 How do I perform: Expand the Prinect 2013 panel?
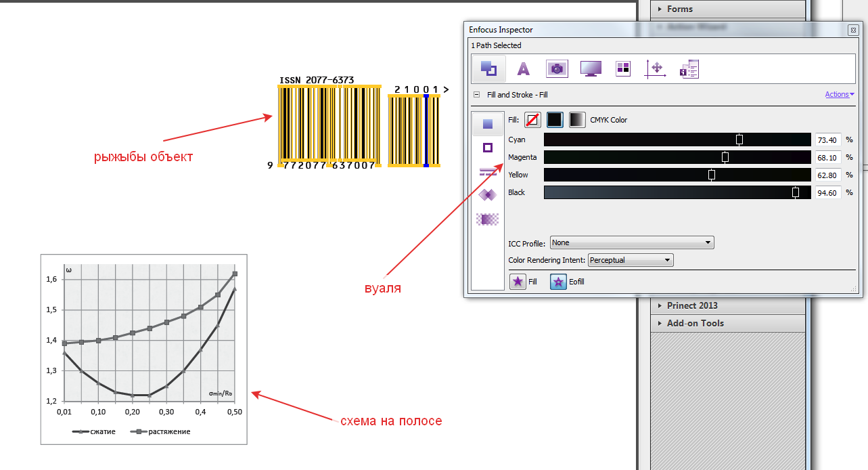(x=729, y=305)
